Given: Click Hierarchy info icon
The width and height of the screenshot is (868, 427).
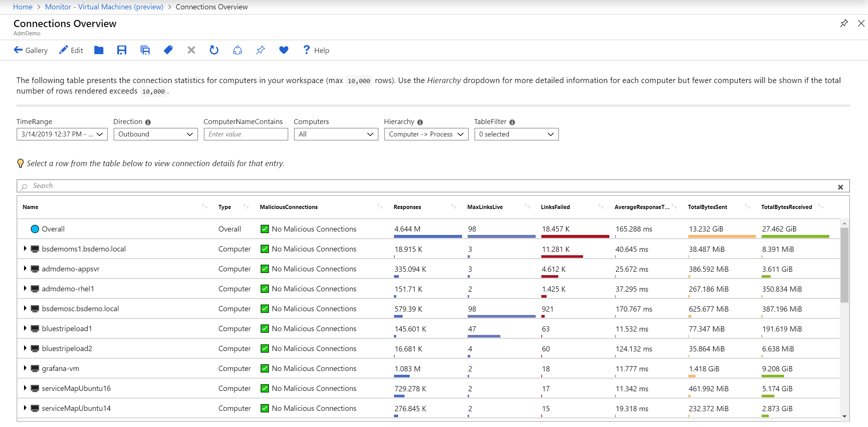Looking at the screenshot, I should coord(420,122).
